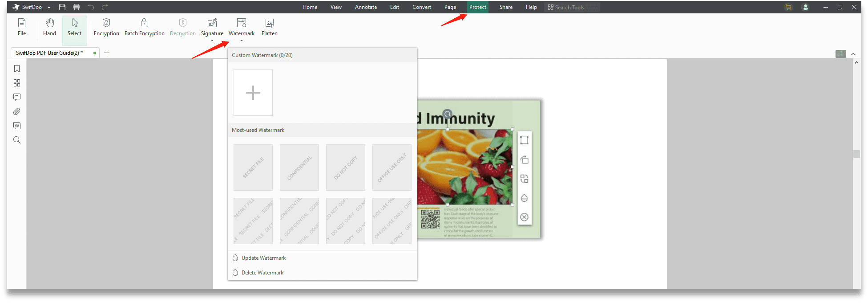Click the Decryption tool
Screen dimensions: 868x303
[182, 27]
